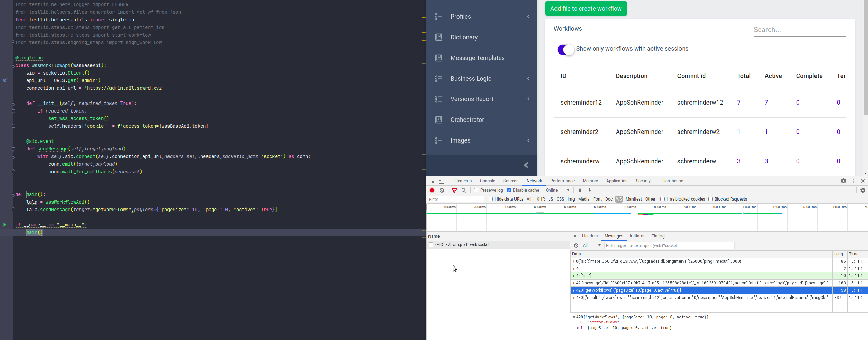Expand the Profiles sidebar menu
This screenshot has width=868, height=340.
482,17
